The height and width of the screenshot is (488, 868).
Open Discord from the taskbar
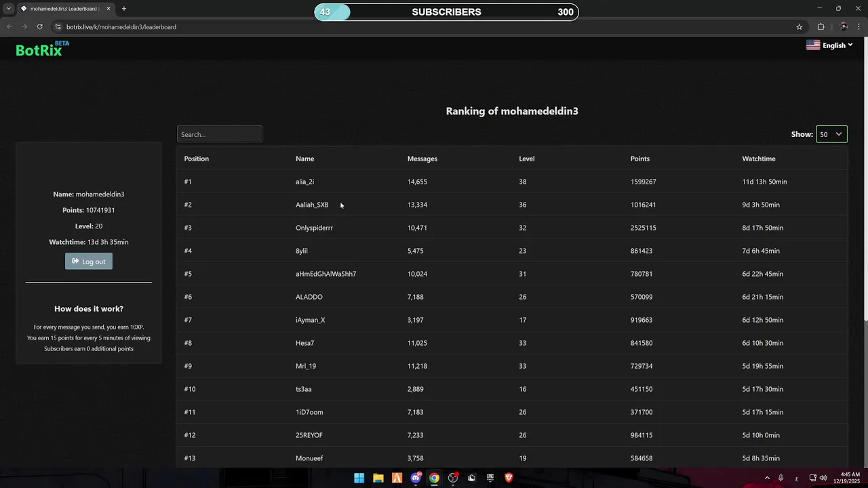416,478
